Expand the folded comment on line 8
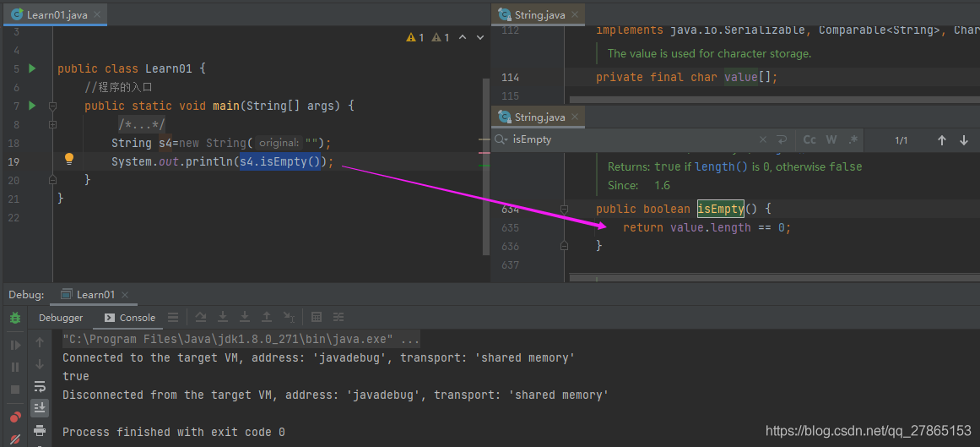Image resolution: width=980 pixels, height=447 pixels. (52, 124)
